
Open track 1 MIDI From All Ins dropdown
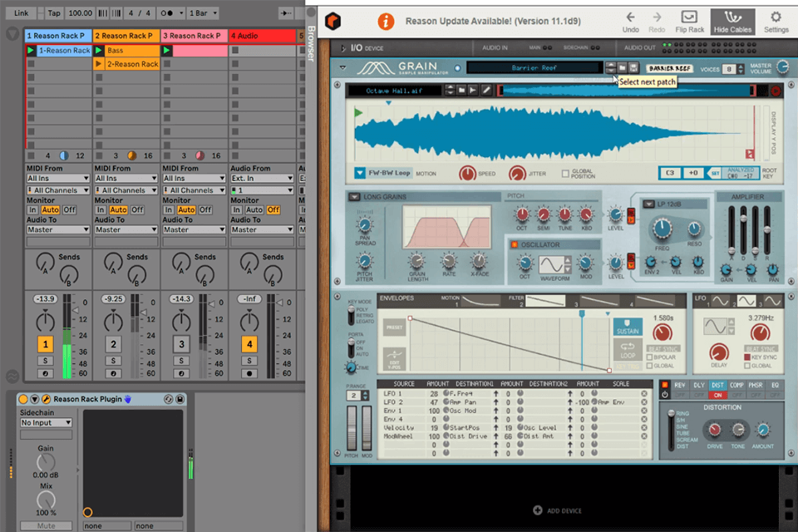pos(58,178)
